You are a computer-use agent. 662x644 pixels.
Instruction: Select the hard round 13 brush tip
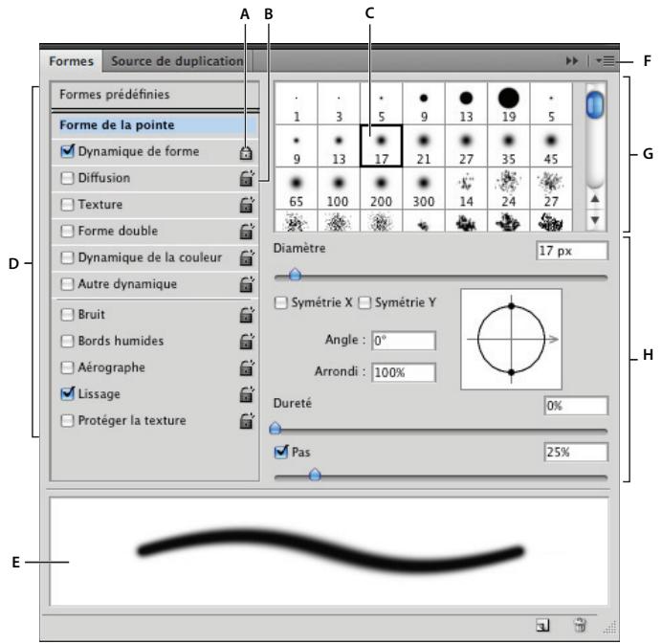(x=466, y=103)
